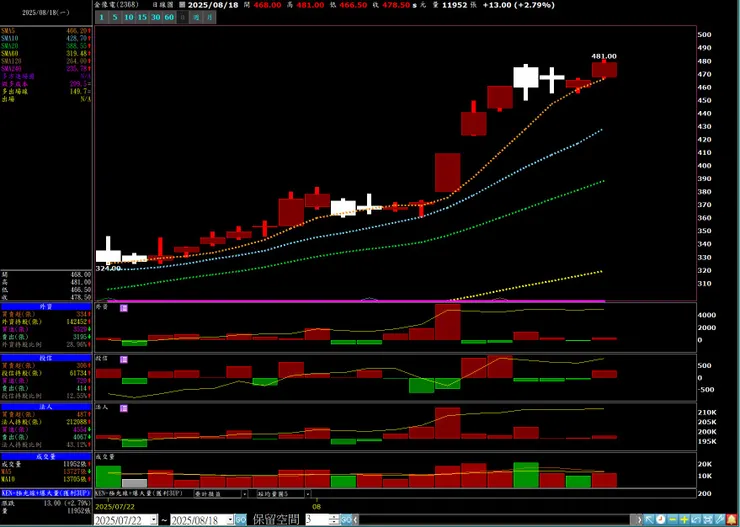This screenshot has height=527, width=740.
Task: Select the 30-minute timeframe button
Action: [x=155, y=17]
